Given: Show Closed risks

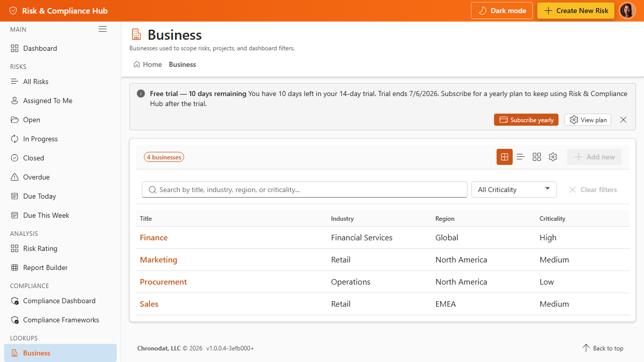Looking at the screenshot, I should (60, 158).
